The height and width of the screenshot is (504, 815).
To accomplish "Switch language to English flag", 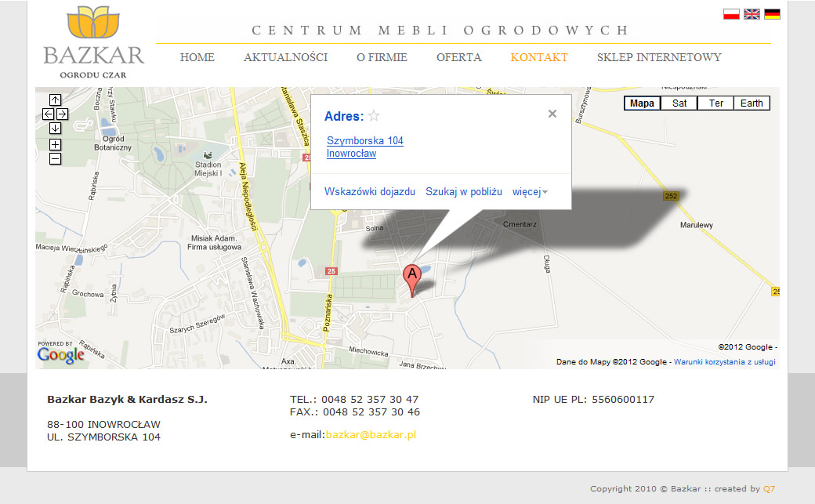I will point(752,14).
